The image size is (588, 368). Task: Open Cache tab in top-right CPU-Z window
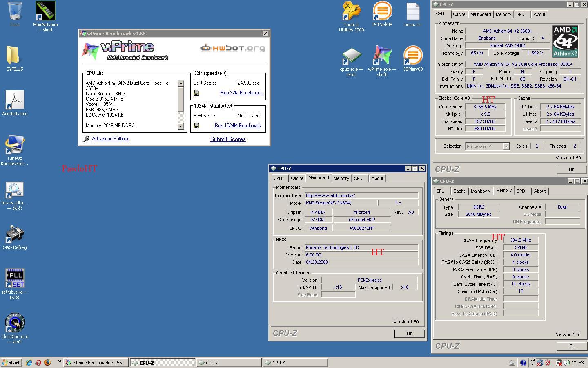459,14
